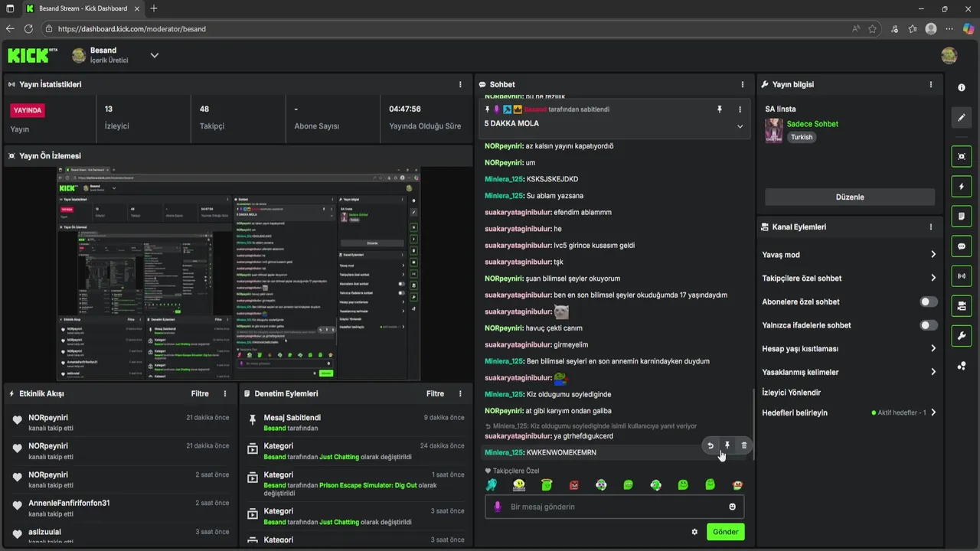The image size is (980, 551).
Task: Refresh the browser page
Action: pyautogui.click(x=28, y=29)
